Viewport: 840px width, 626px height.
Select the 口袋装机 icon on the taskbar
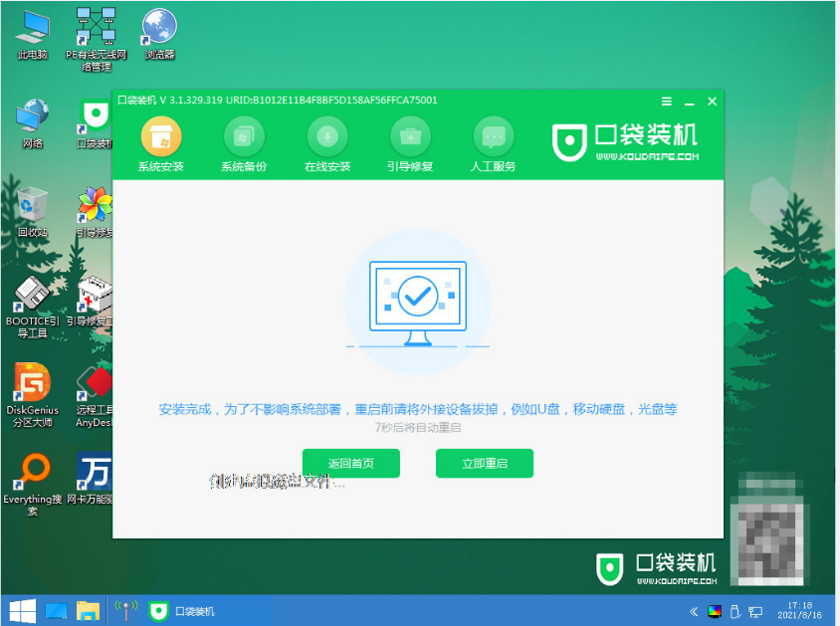pyautogui.click(x=159, y=610)
